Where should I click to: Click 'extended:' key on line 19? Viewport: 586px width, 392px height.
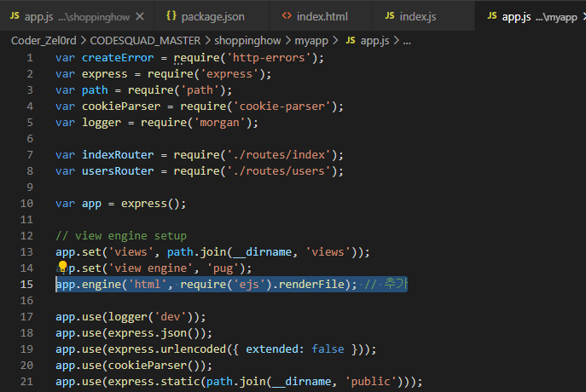point(275,349)
